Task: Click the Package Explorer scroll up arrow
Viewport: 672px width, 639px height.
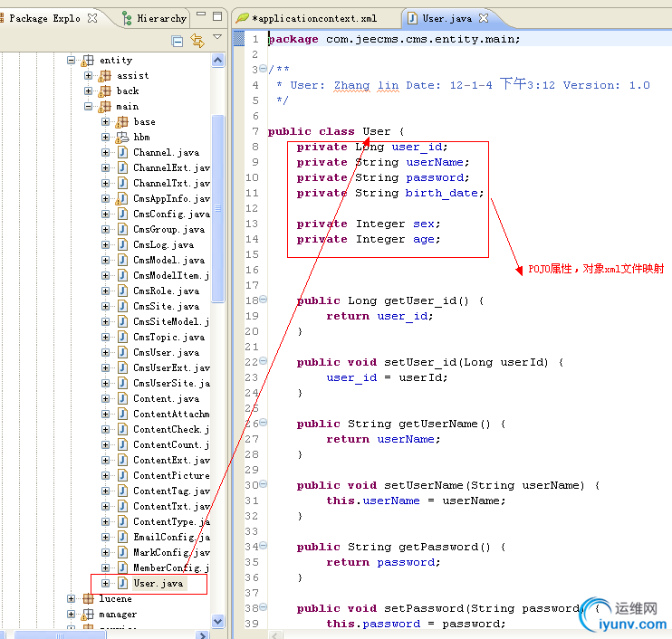Action: click(217, 61)
